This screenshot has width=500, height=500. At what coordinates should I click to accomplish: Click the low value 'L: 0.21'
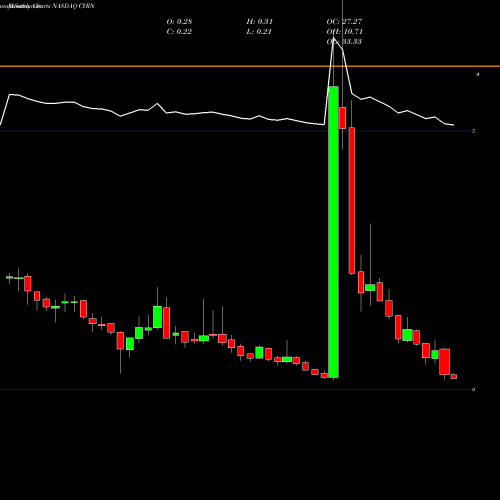point(259,32)
